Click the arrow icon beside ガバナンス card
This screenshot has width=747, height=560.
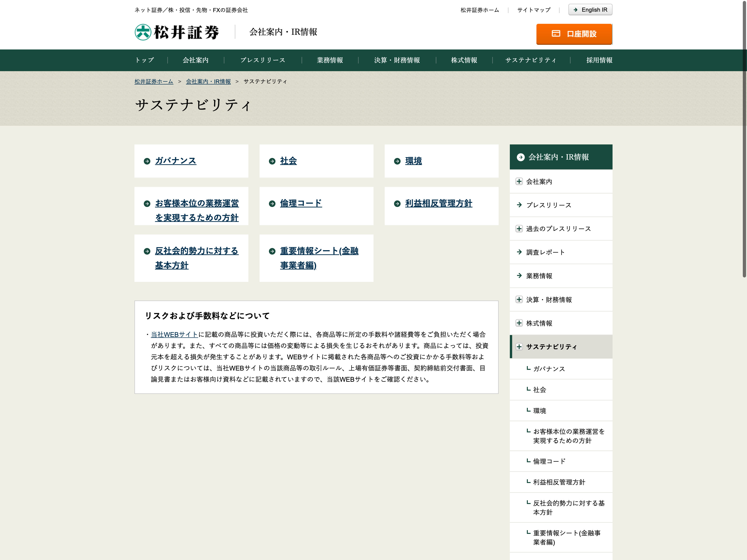click(147, 161)
